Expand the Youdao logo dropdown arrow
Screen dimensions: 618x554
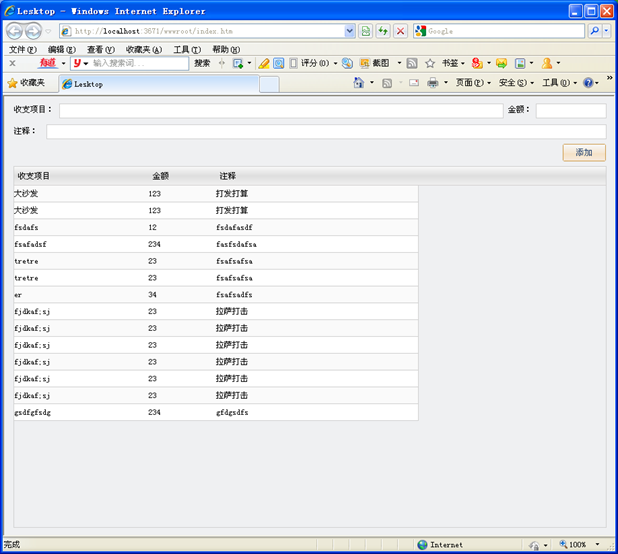[63, 63]
